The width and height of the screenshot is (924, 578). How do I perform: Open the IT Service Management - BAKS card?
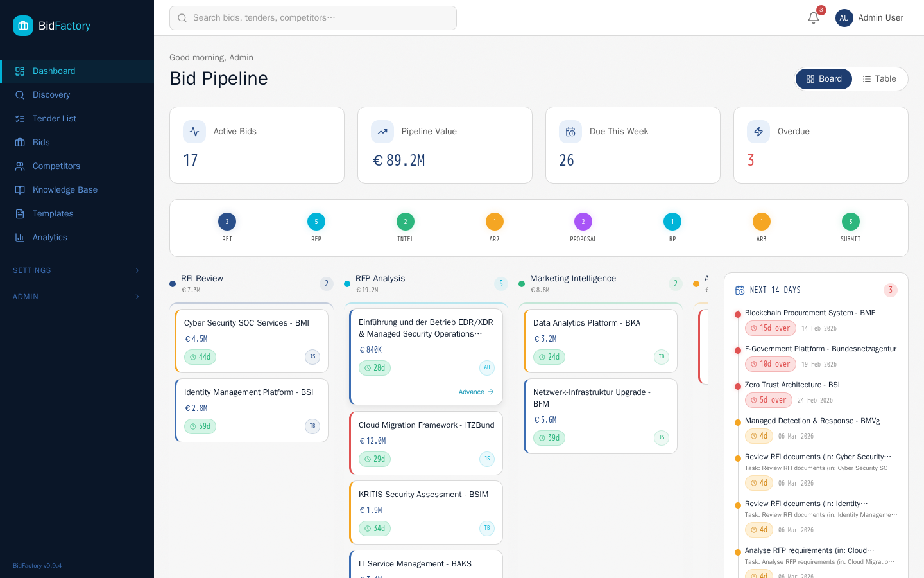[x=426, y=564]
